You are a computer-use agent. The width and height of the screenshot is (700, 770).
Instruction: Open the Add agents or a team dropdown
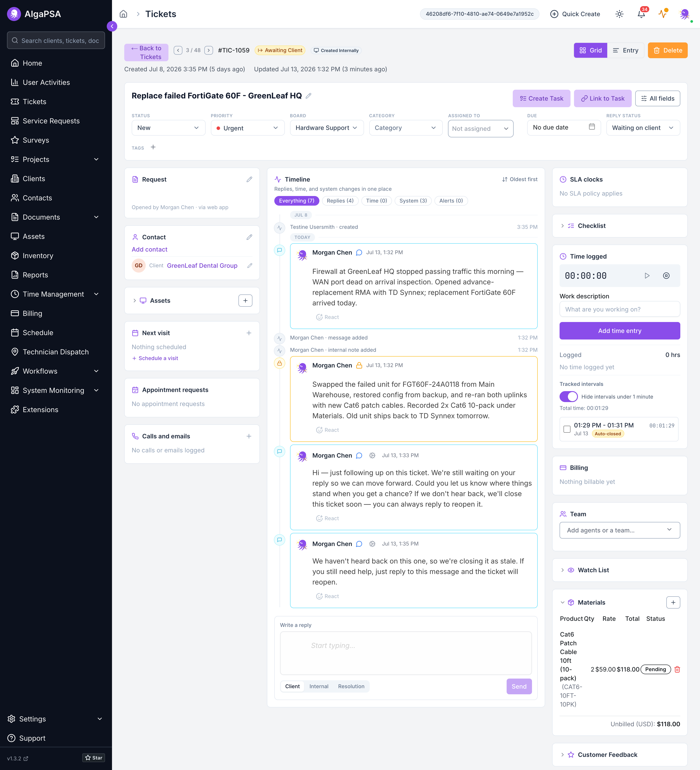[619, 530]
